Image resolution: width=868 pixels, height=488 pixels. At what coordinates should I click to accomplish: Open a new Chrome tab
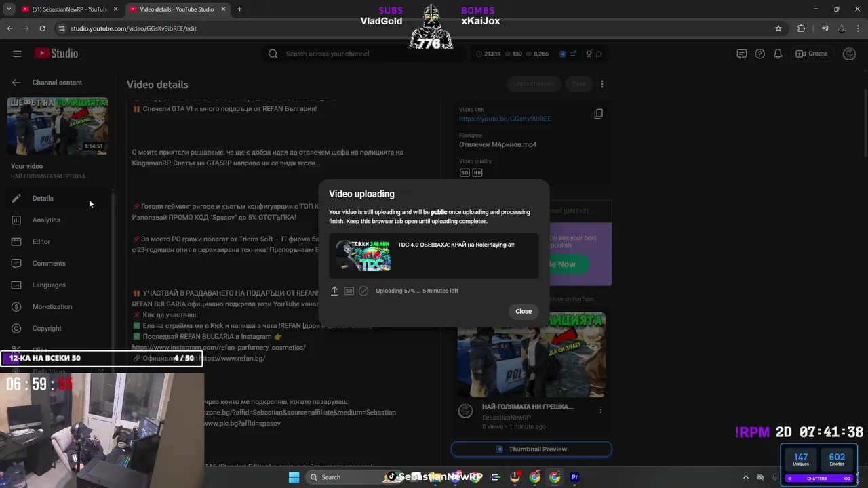click(x=239, y=9)
